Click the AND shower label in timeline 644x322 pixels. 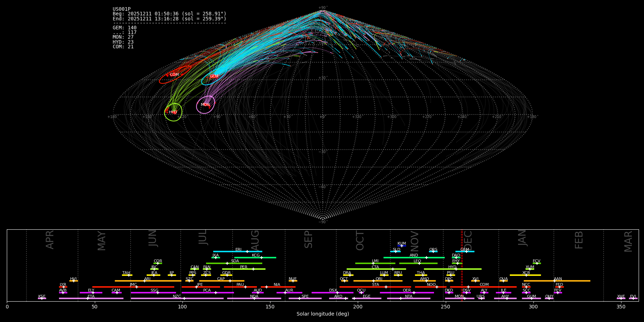click(x=414, y=255)
